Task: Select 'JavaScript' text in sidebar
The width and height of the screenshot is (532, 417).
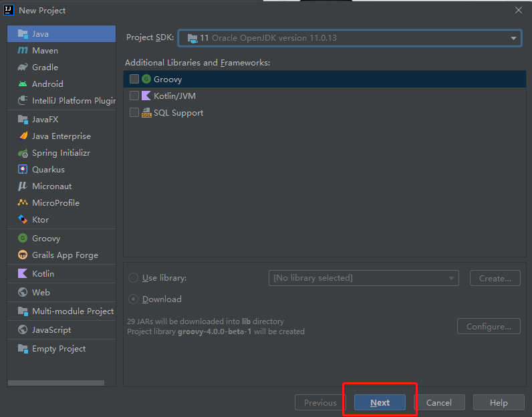Action: pos(51,330)
